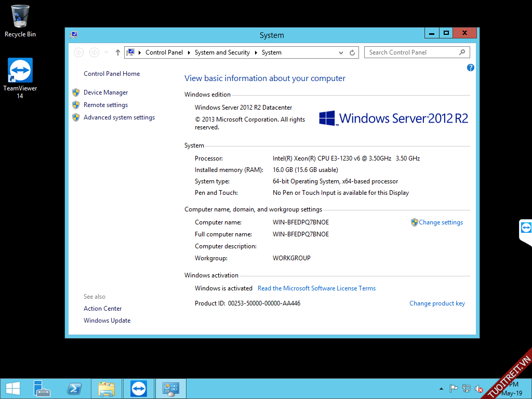The height and width of the screenshot is (399, 532).
Task: Click the Change settings link
Action: click(441, 222)
